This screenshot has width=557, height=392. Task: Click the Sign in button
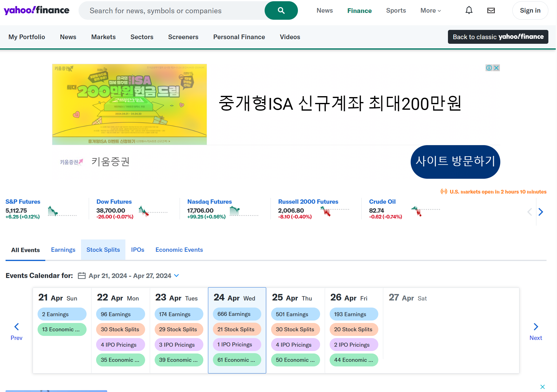point(530,10)
